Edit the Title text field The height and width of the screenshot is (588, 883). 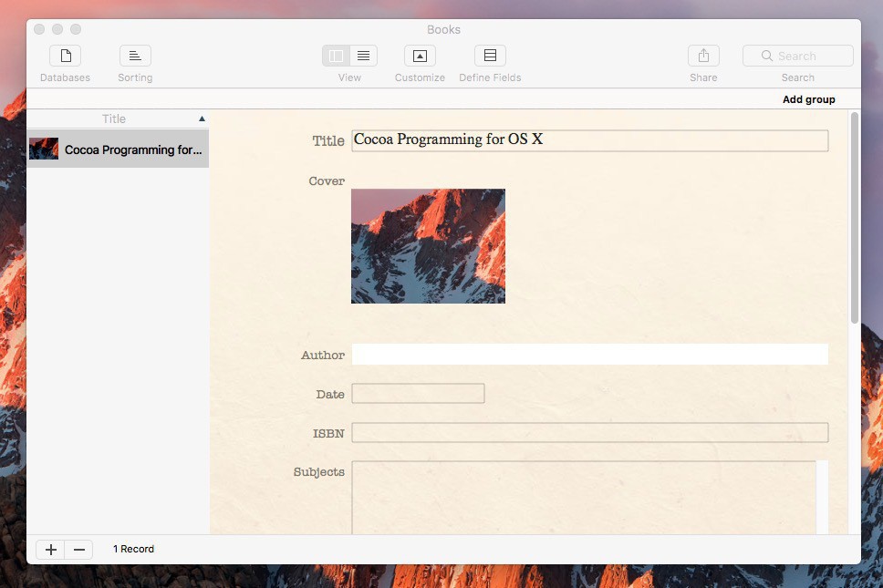pyautogui.click(x=589, y=140)
